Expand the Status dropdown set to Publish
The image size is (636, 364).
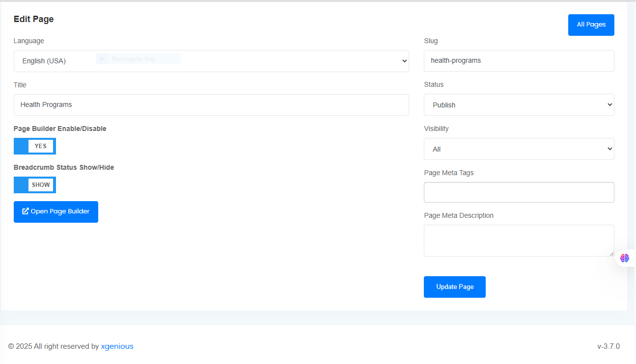coord(519,105)
